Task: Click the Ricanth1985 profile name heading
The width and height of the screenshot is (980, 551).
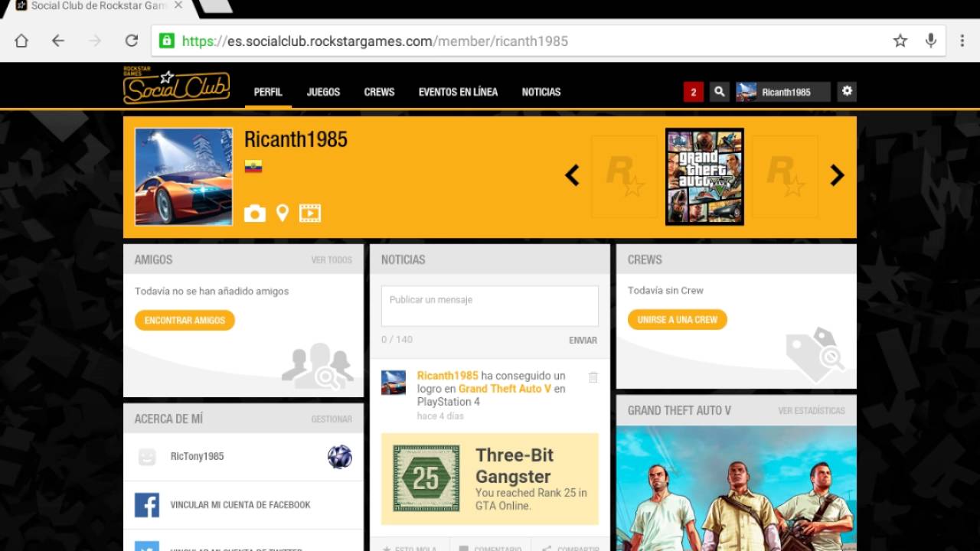Action: click(x=296, y=139)
